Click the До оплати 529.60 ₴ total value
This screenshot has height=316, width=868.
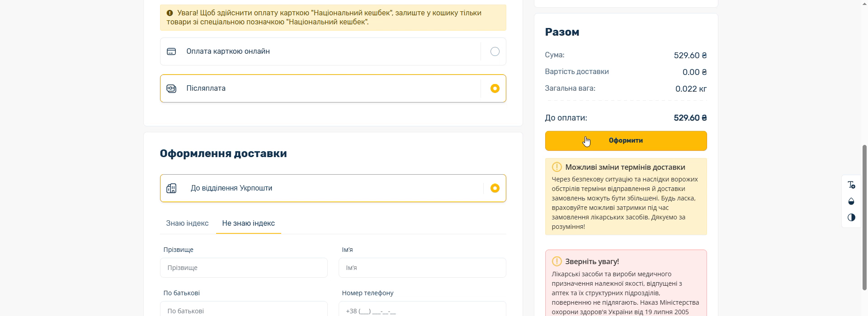[x=690, y=118]
